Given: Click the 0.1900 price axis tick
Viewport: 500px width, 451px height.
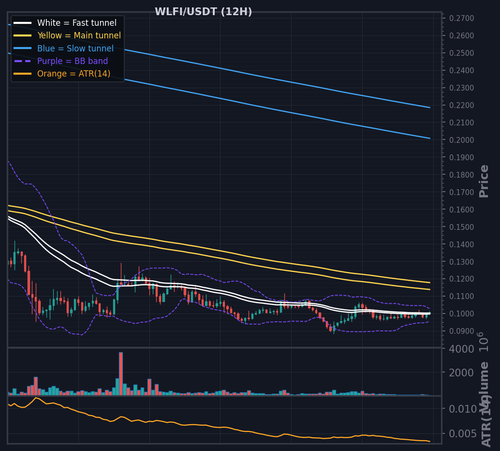Looking at the screenshot, I should (x=462, y=157).
